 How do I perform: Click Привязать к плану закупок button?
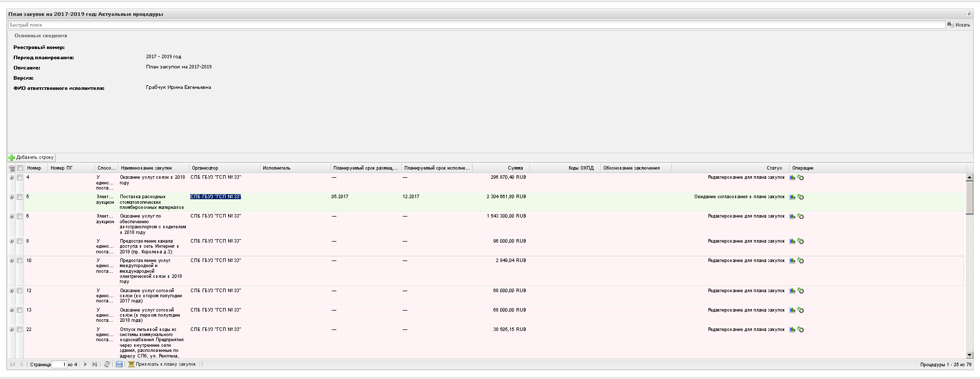click(162, 365)
